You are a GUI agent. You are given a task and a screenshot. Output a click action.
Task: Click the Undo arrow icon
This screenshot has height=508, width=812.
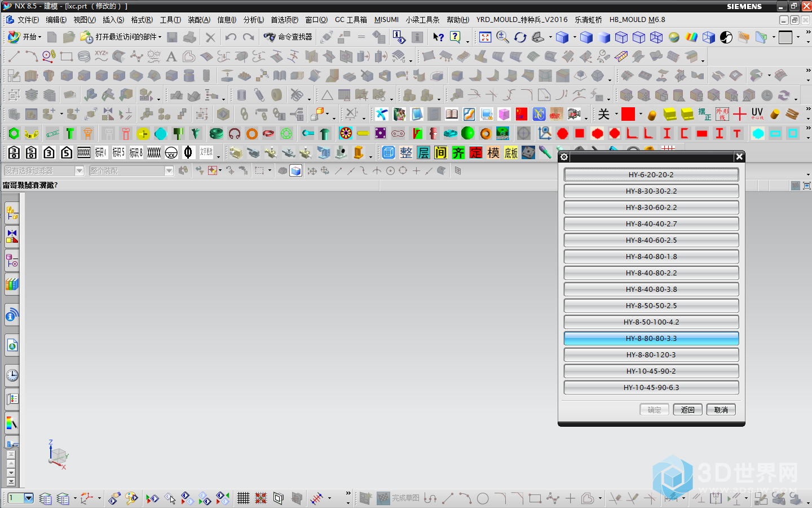(x=231, y=37)
